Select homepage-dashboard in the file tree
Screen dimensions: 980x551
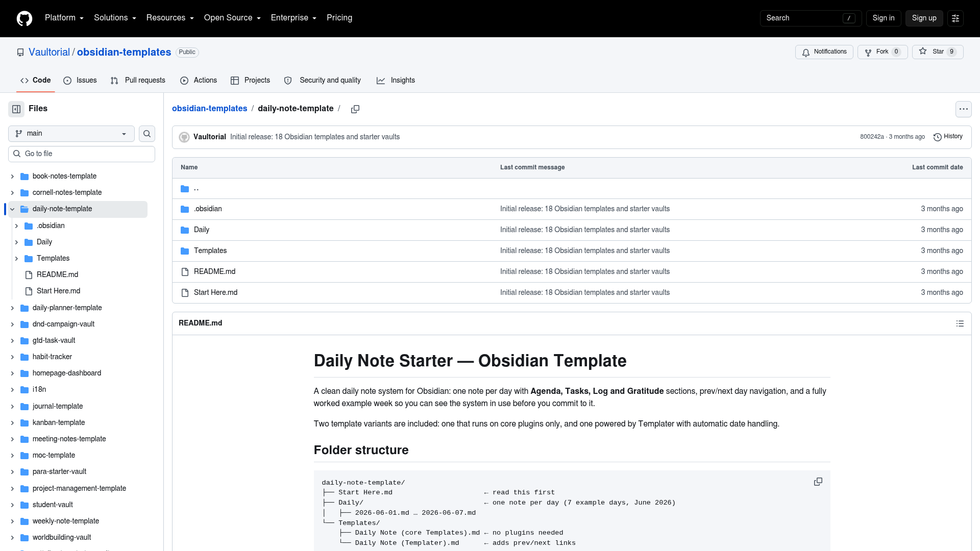tap(67, 373)
